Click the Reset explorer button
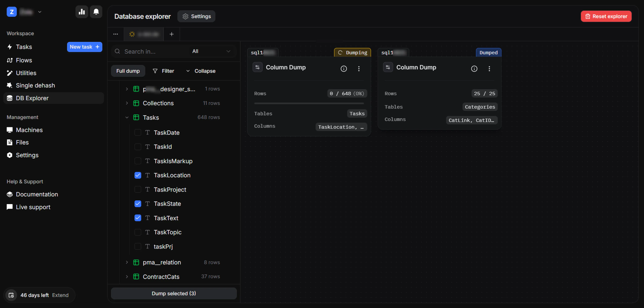 point(606,16)
